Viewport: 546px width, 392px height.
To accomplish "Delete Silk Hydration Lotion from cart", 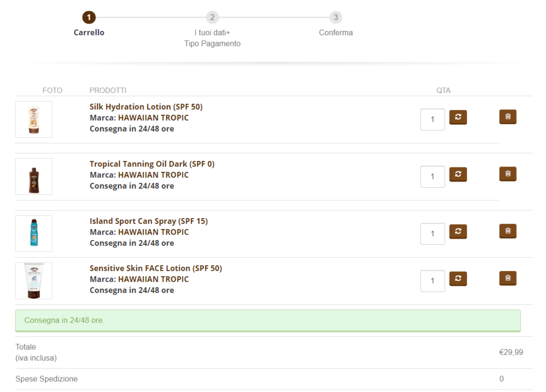I will click(x=508, y=117).
